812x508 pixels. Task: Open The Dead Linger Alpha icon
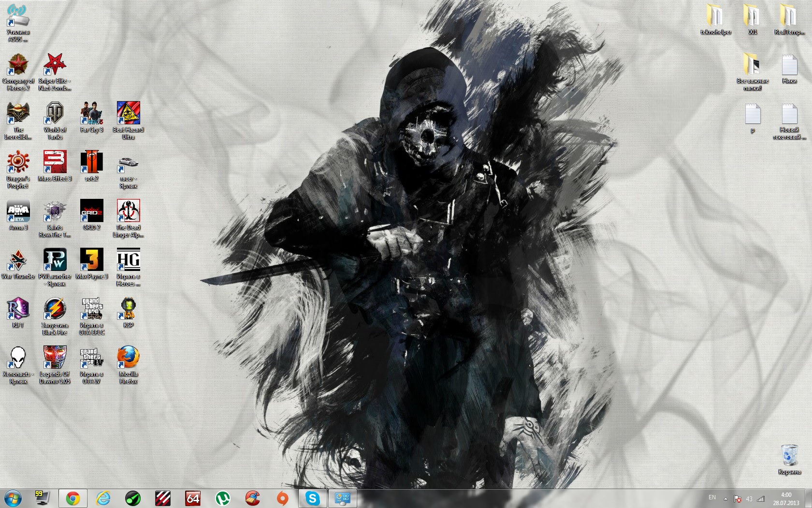128,219
